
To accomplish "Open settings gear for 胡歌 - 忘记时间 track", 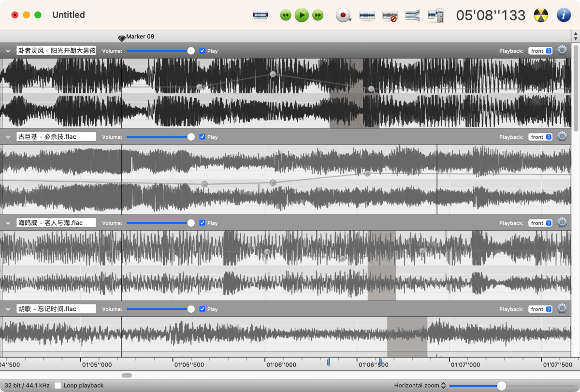I will (562, 308).
